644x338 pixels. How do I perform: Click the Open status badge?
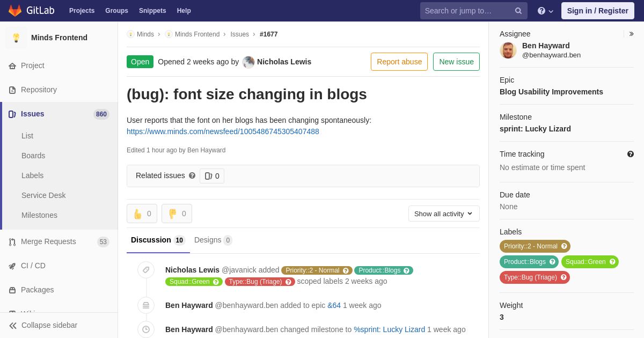[140, 62]
